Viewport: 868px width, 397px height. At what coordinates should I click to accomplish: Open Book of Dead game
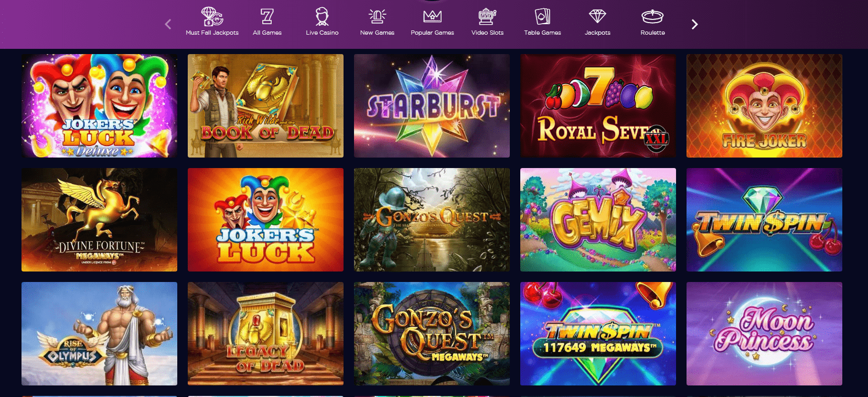coord(265,106)
